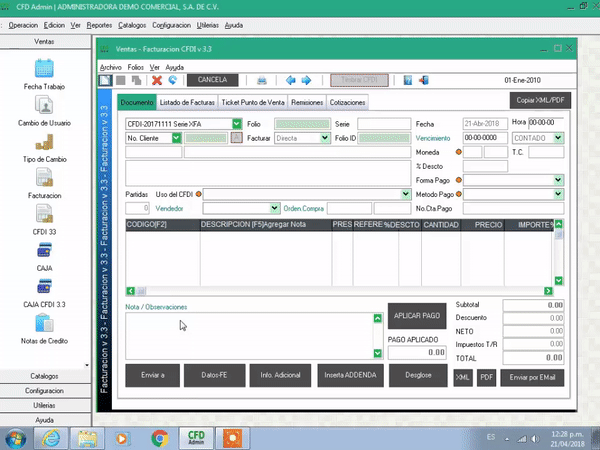Screen dimensions: 600x450
Task: Switch to Listado de Facturas tab
Action: [187, 102]
